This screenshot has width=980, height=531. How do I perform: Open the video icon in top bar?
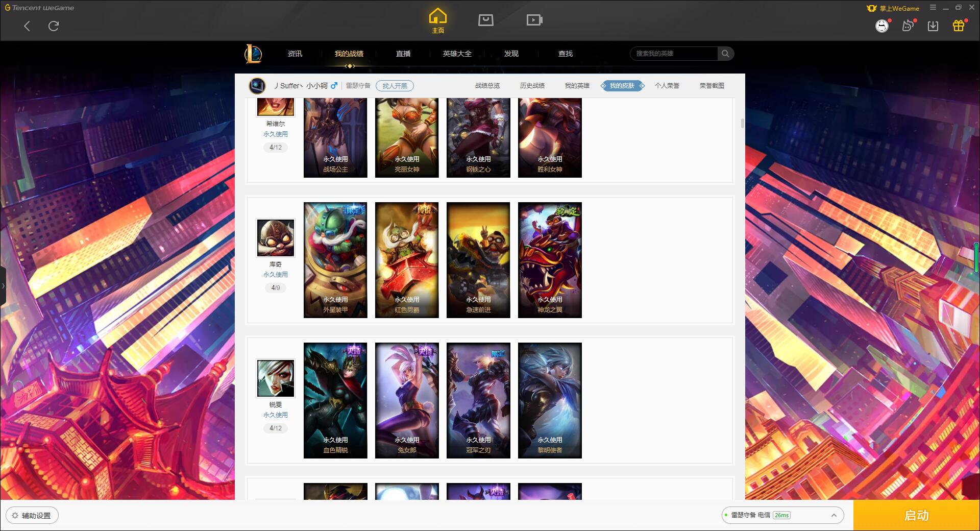[x=534, y=20]
